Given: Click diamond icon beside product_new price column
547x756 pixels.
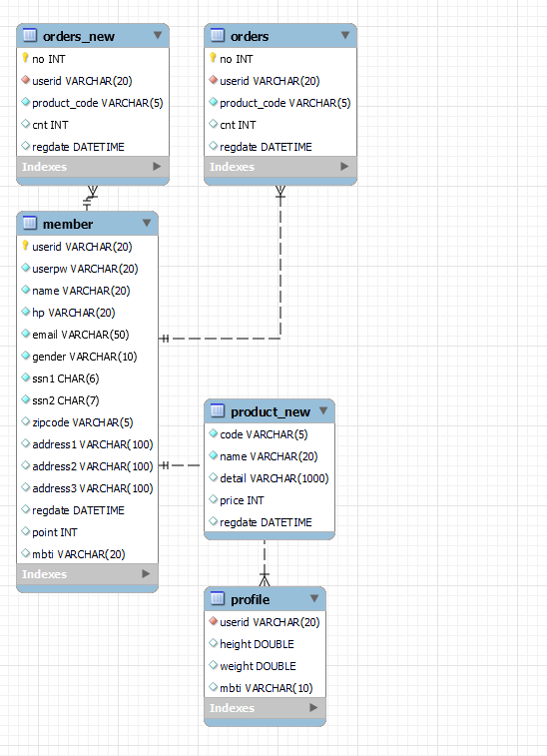Looking at the screenshot, I should click(213, 499).
